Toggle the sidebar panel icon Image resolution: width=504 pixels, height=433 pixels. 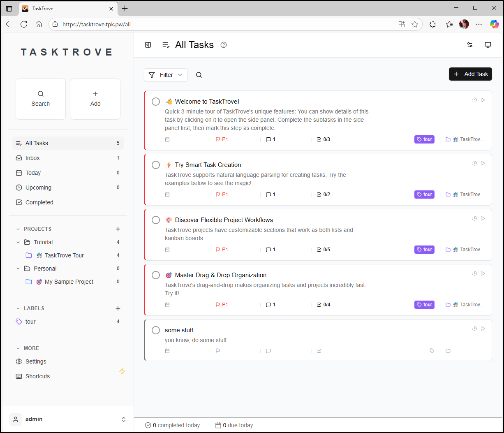point(148,45)
